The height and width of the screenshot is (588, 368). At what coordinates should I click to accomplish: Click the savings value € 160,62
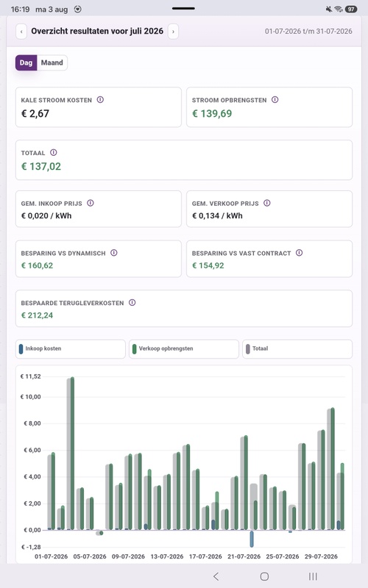click(x=38, y=265)
